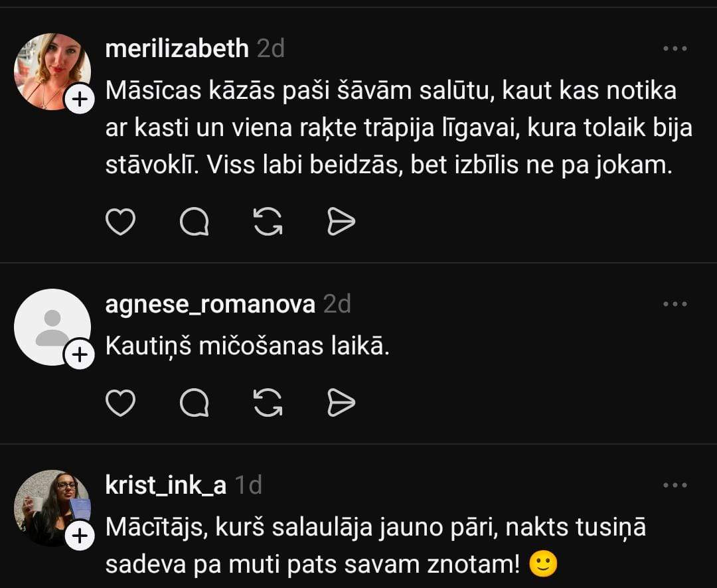Like merilizabeth's post with the heart icon
The width and height of the screenshot is (717, 588).
121,222
